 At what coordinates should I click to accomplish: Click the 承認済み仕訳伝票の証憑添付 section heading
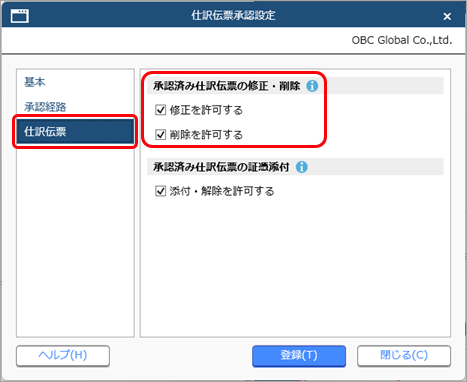click(x=221, y=167)
